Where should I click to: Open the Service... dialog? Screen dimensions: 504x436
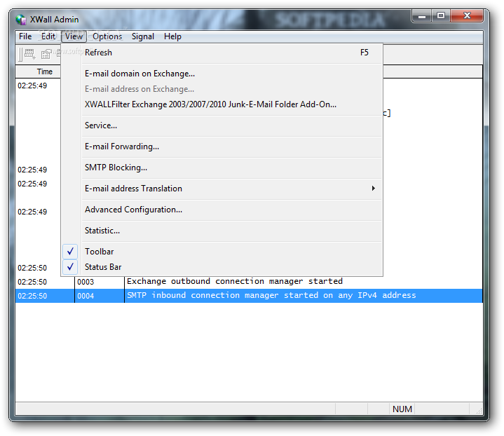222,125
